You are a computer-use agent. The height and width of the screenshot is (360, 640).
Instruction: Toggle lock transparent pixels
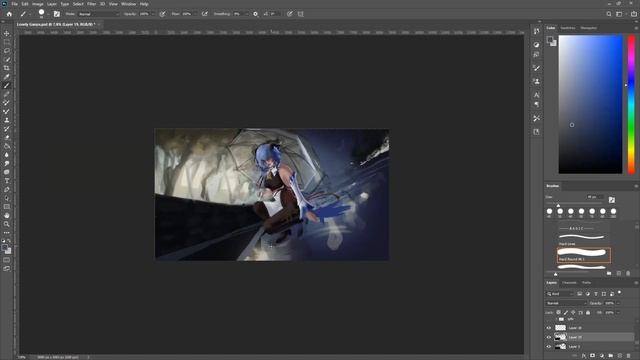point(558,313)
